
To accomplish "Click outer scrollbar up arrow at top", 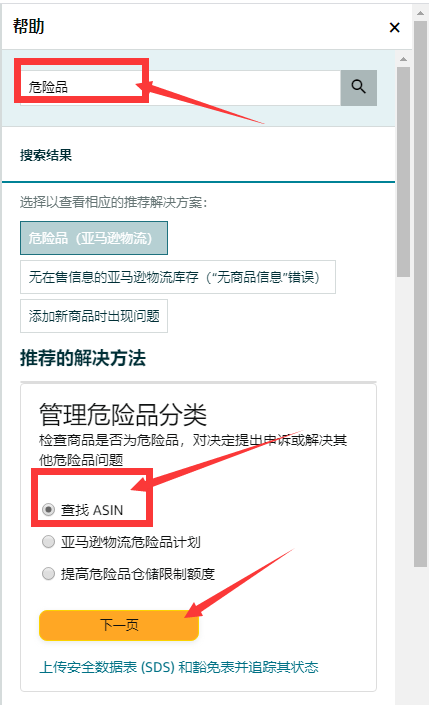I will pos(420,13).
